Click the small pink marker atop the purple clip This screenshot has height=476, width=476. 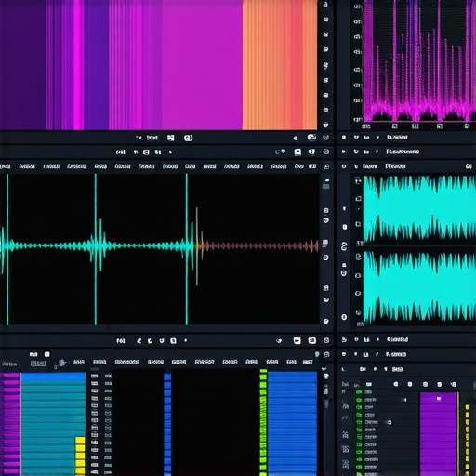(439, 399)
